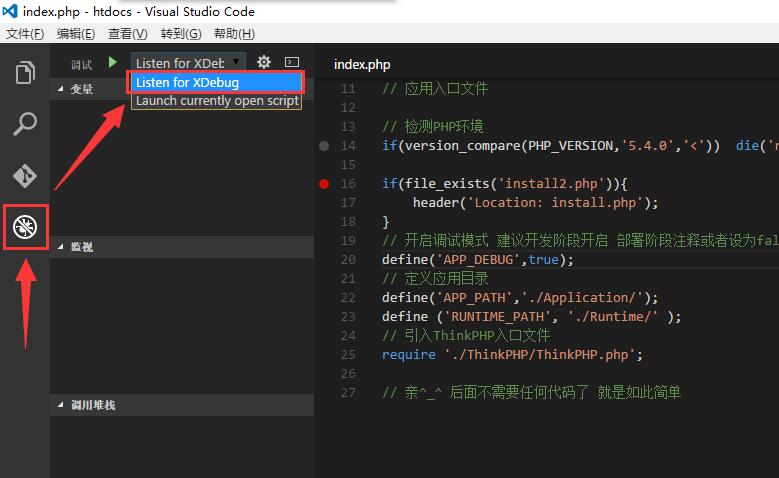Open the 文件(F) menu
Image resolution: width=779 pixels, height=478 pixels.
(x=25, y=34)
